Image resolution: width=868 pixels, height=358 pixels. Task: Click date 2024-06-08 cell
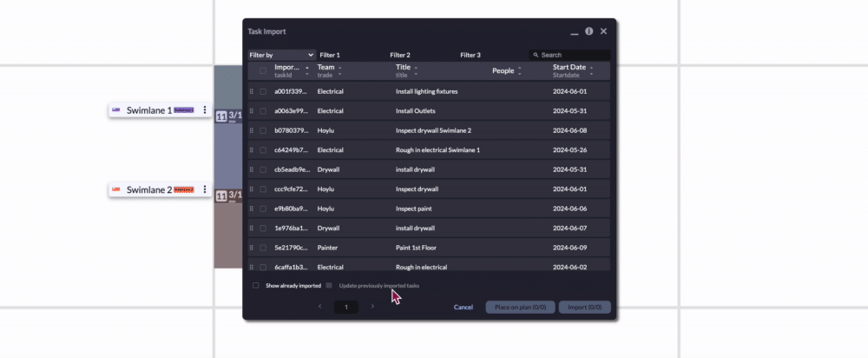(x=569, y=130)
